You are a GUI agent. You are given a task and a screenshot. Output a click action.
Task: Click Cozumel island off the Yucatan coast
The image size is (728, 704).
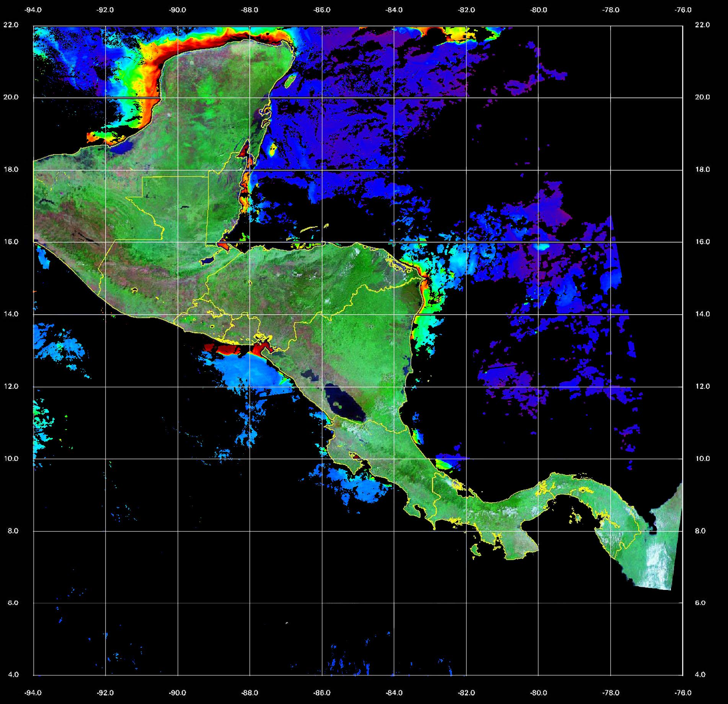290,80
